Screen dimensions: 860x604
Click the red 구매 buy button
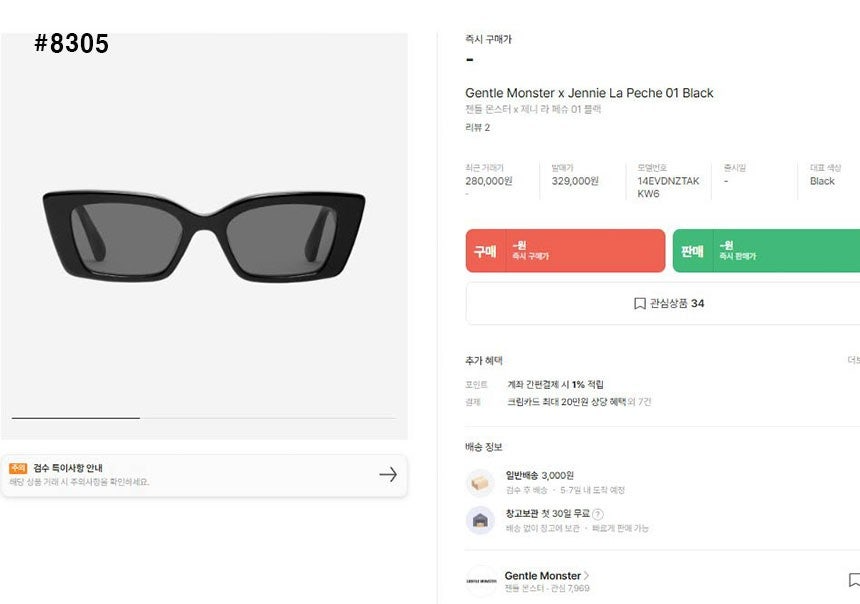(565, 251)
